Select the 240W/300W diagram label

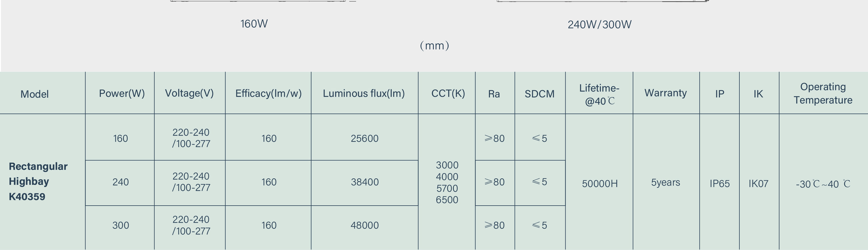tap(599, 25)
